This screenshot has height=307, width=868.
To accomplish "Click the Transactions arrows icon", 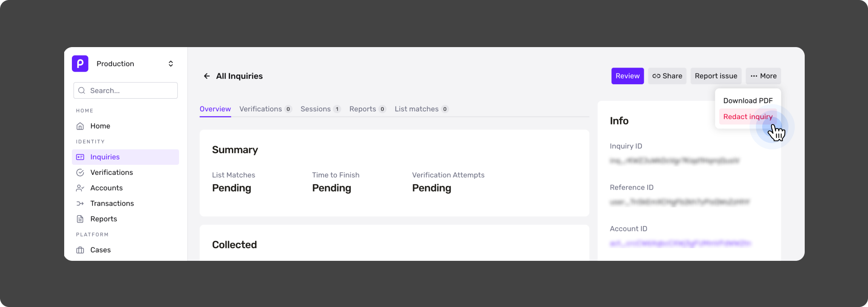I will [x=80, y=203].
